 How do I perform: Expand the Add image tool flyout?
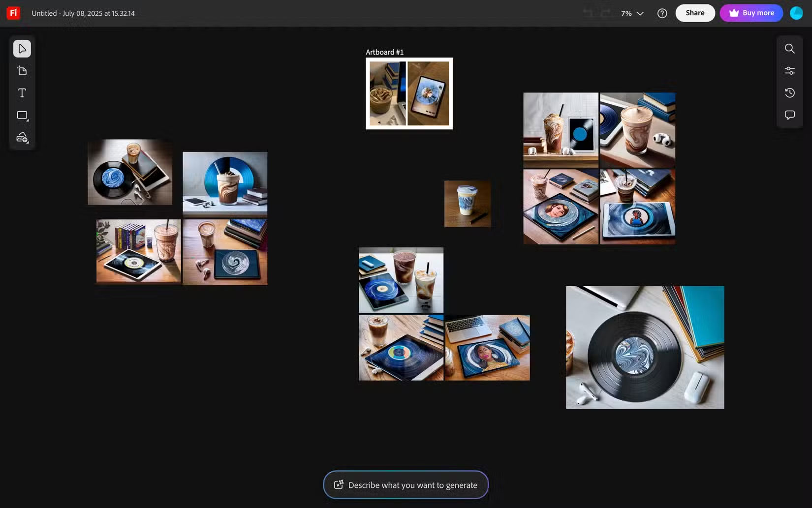(x=28, y=143)
